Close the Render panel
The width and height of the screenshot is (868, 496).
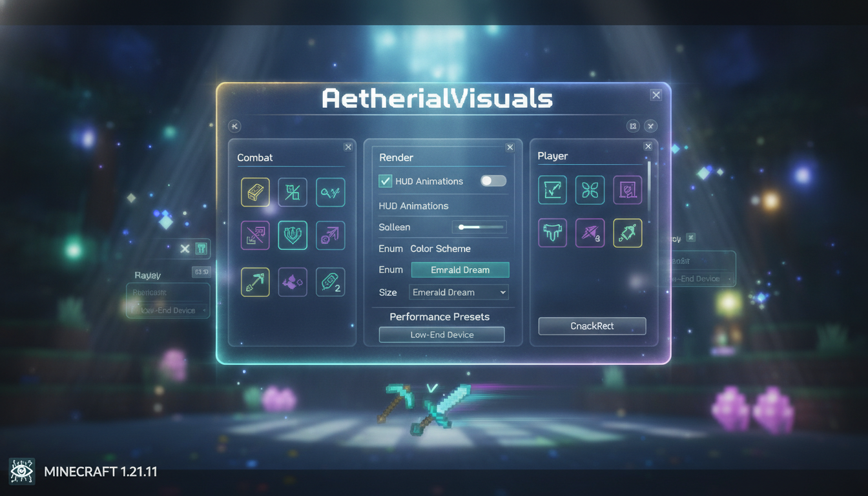[510, 148]
